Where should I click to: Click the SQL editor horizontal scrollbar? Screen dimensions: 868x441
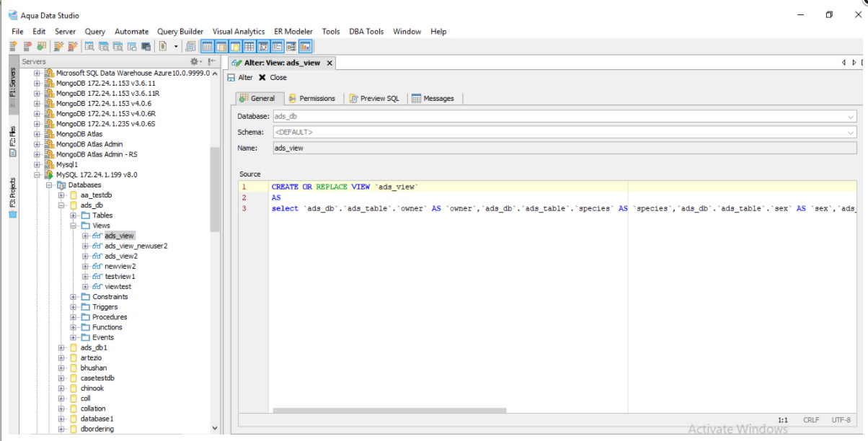point(389,411)
